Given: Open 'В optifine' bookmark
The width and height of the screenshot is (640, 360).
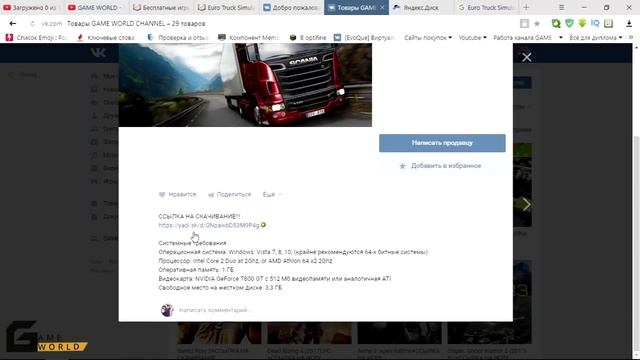Looking at the screenshot, I should [308, 38].
